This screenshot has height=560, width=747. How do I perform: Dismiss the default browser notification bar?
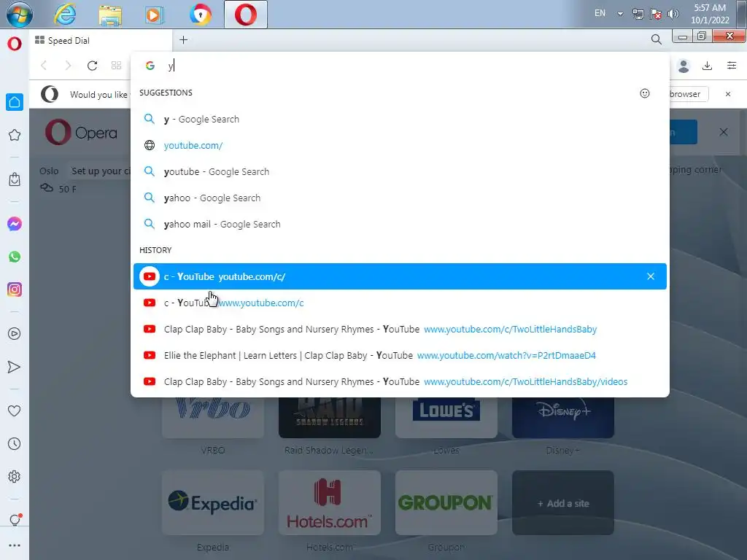tap(728, 94)
